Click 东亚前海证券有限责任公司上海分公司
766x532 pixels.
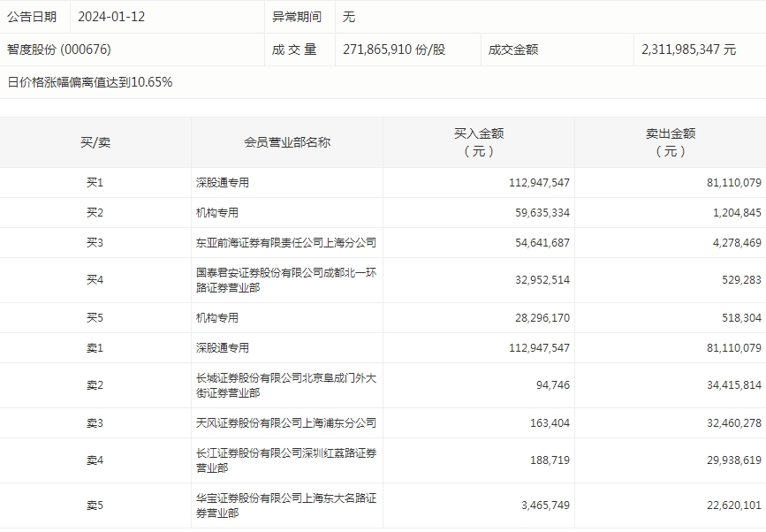(286, 243)
